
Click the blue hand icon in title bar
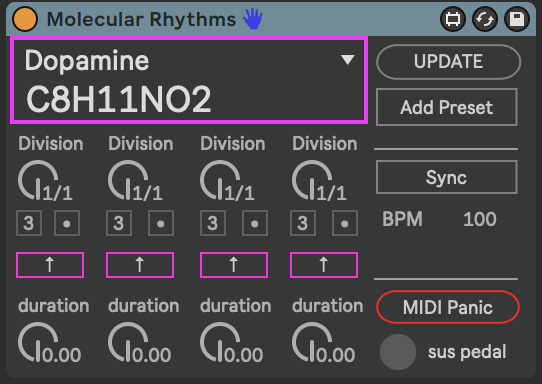pos(252,19)
